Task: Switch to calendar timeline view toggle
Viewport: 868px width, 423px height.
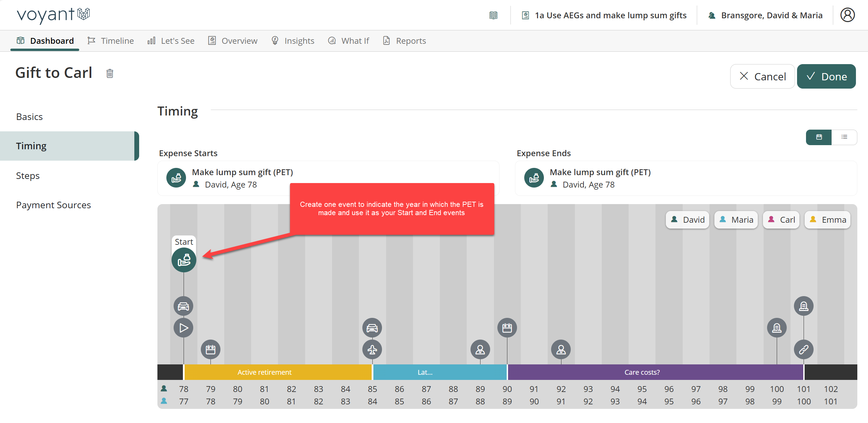Action: (x=819, y=137)
